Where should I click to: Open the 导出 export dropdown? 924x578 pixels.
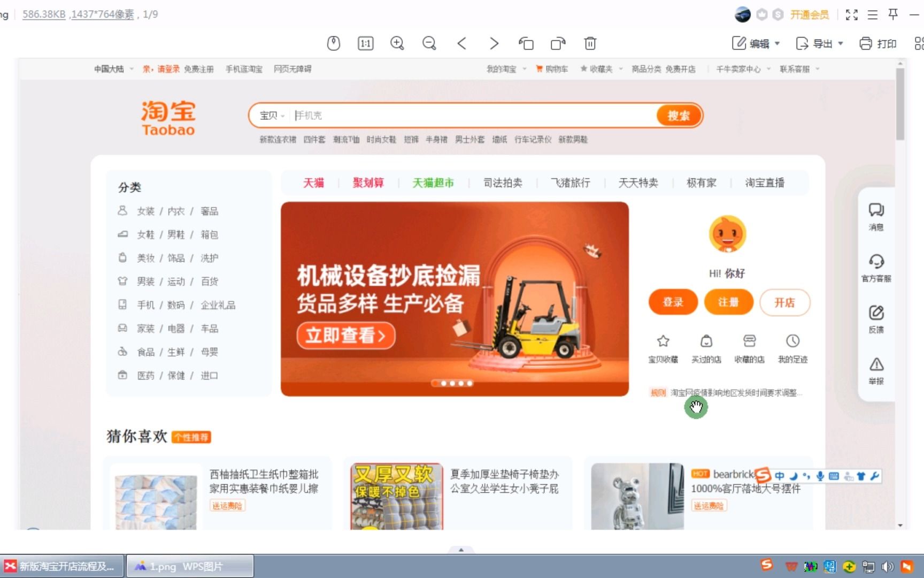coord(820,43)
